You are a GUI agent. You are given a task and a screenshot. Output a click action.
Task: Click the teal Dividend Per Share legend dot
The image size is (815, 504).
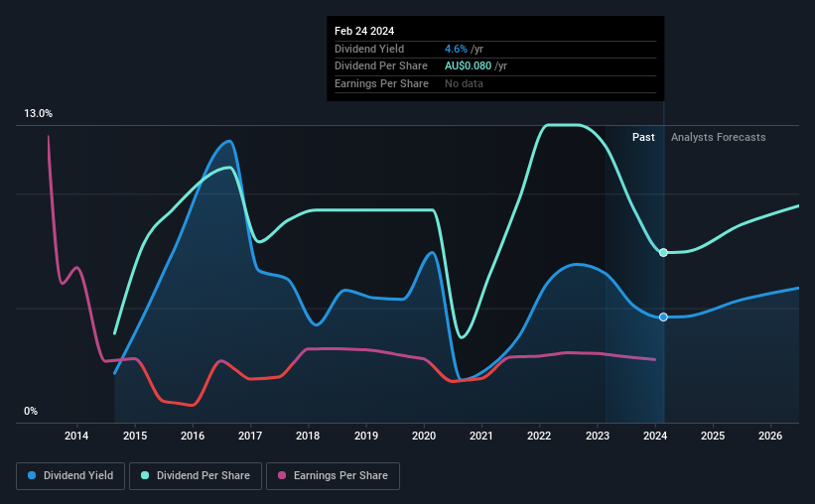pyautogui.click(x=145, y=475)
